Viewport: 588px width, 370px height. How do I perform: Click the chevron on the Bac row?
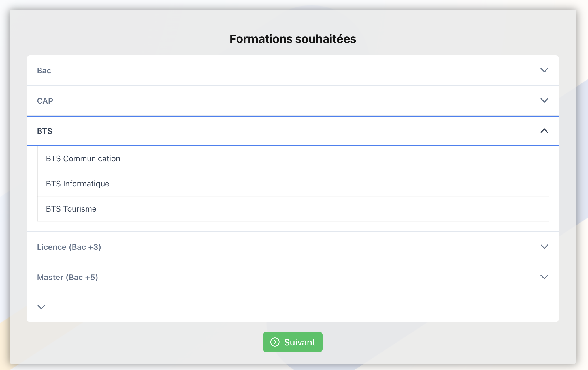click(544, 70)
